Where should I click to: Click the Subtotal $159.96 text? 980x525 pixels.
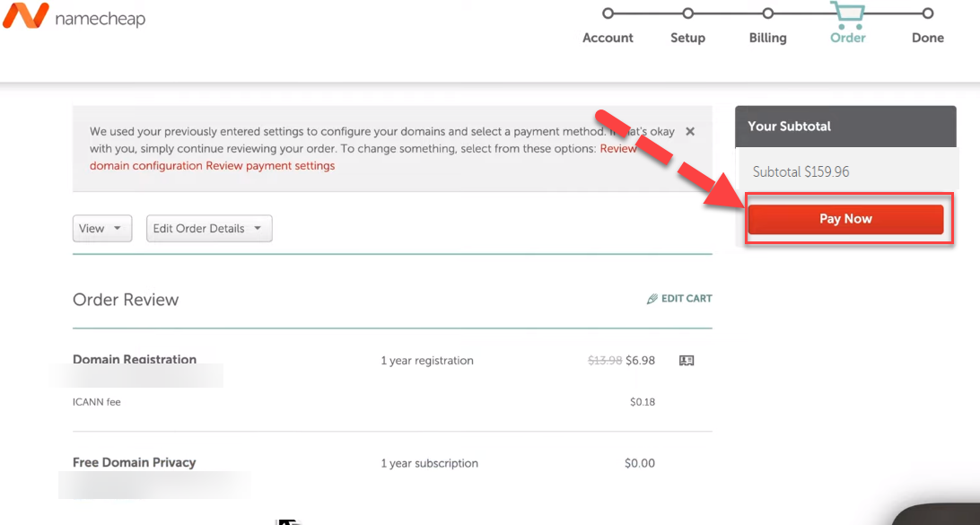point(801,172)
